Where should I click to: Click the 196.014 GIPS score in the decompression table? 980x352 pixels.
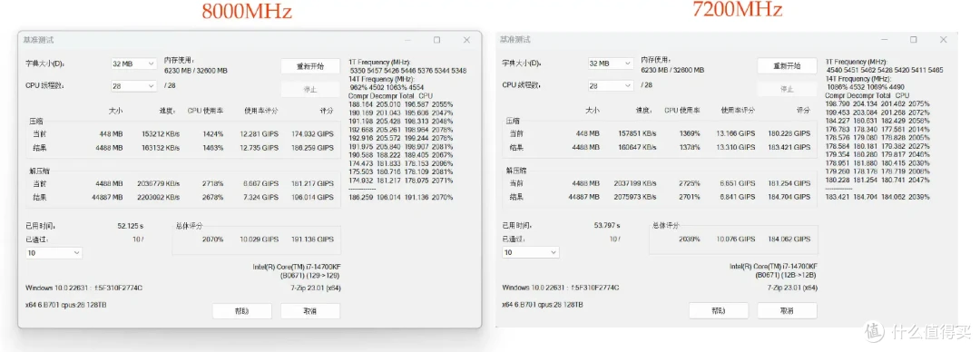(x=312, y=198)
